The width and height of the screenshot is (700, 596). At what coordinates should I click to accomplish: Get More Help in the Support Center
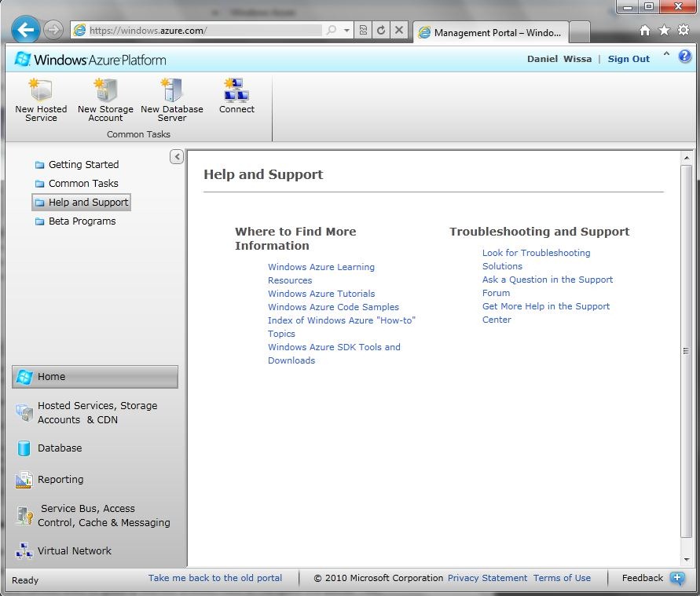click(x=546, y=313)
